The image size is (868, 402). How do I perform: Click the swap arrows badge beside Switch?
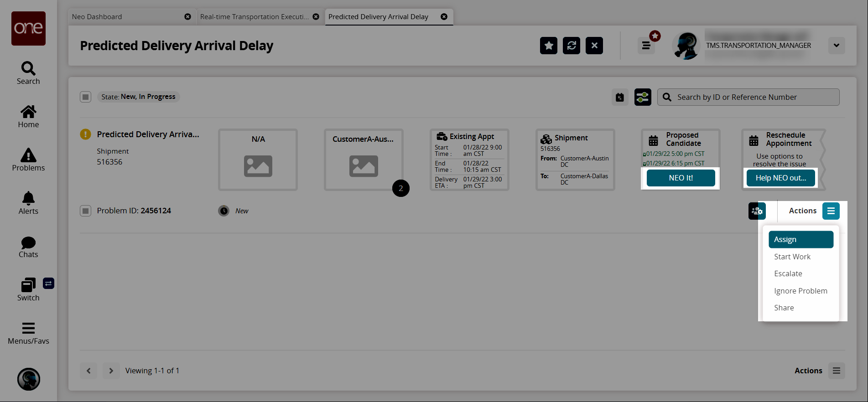coord(49,283)
